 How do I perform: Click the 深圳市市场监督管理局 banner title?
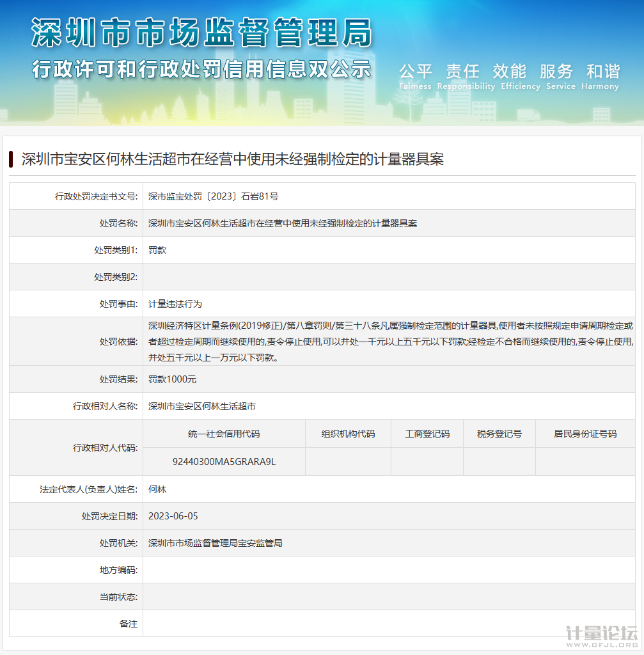[201, 32]
